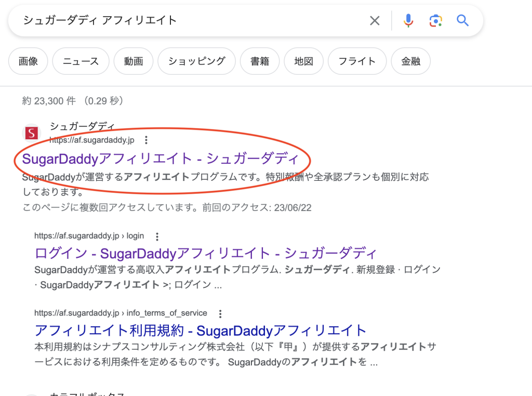The width and height of the screenshot is (532, 396).
Task: Open the ログイン - SugarDaddyアフィリエイト link
Action: 205,253
